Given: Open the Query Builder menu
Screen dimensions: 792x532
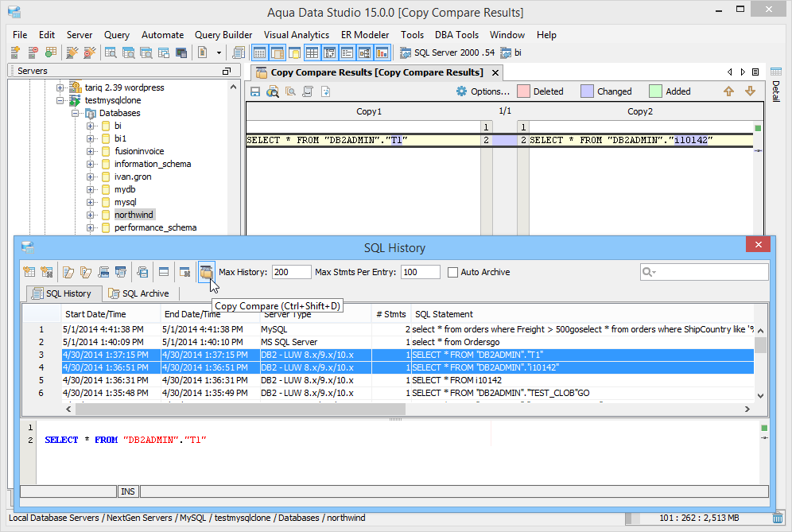Looking at the screenshot, I should (223, 35).
